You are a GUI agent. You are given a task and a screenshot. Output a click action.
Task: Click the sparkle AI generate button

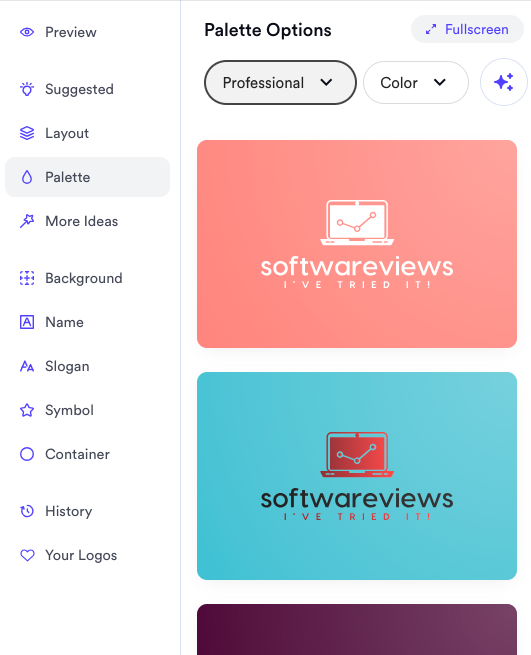point(504,82)
